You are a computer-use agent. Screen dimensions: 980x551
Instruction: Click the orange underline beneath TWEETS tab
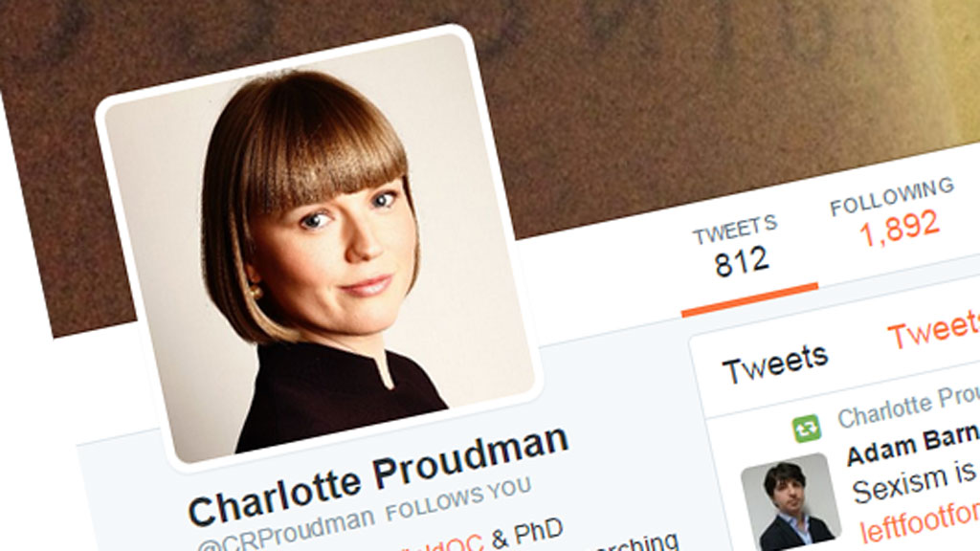click(x=749, y=299)
